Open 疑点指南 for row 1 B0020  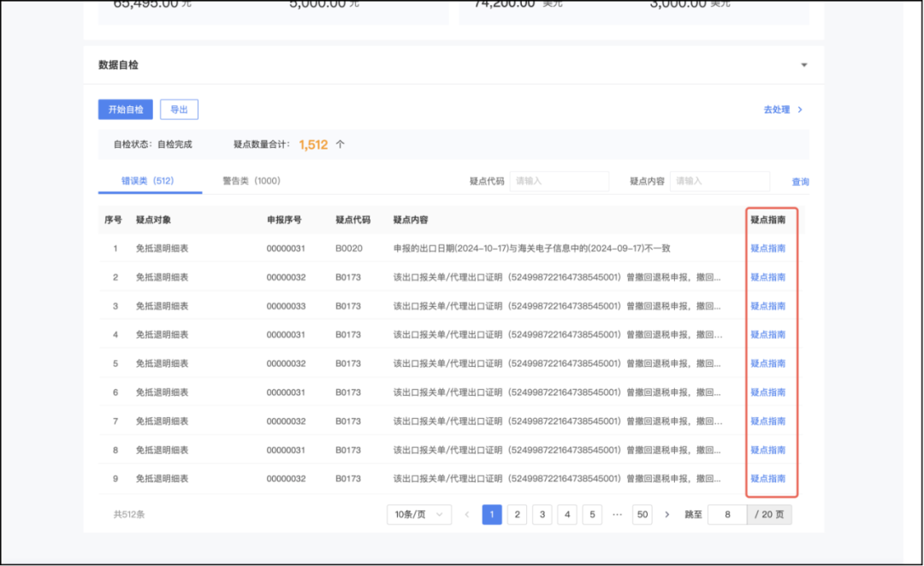[x=767, y=249]
